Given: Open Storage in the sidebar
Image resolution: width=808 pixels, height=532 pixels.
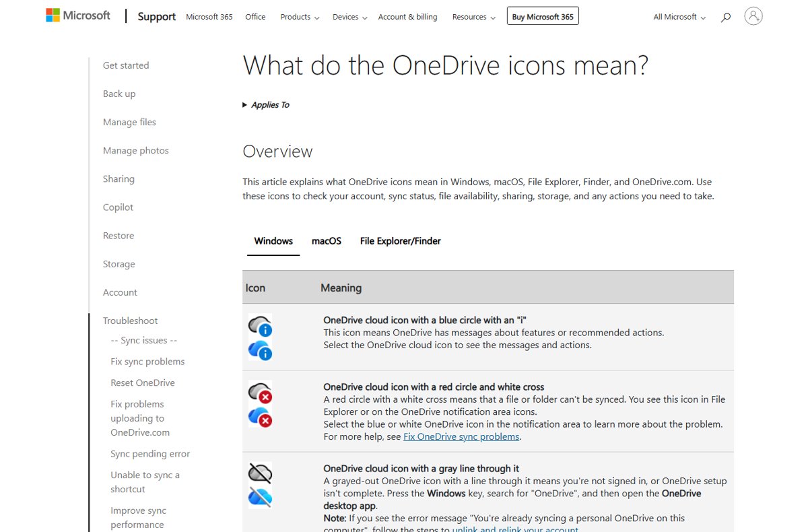Looking at the screenshot, I should point(119,264).
